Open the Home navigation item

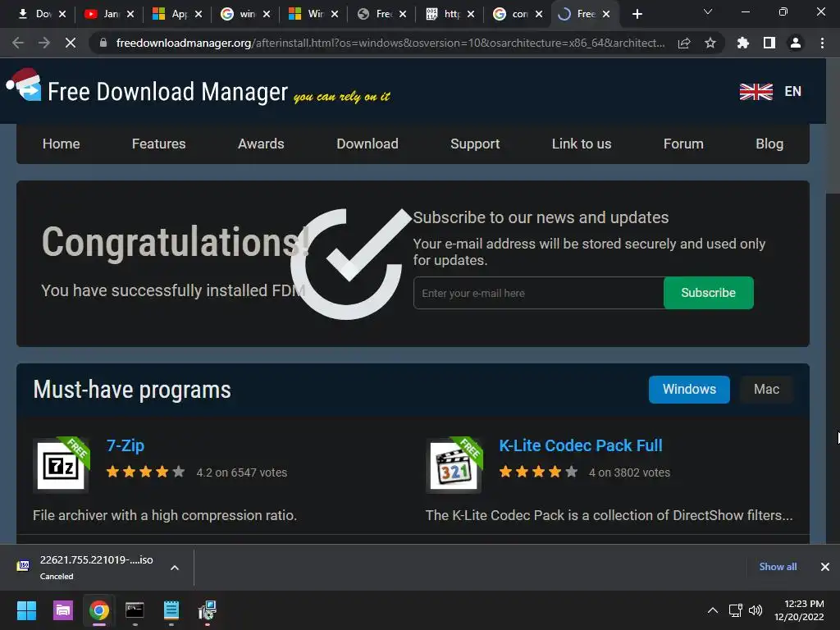[x=61, y=144]
